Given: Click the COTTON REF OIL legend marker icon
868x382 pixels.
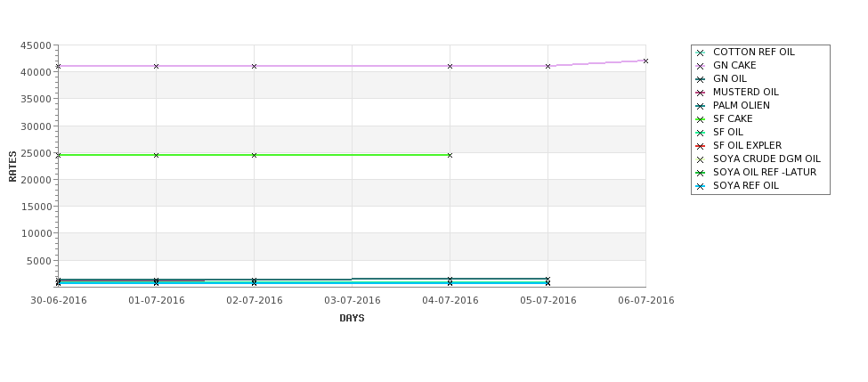Looking at the screenshot, I should pyautogui.click(x=701, y=53).
